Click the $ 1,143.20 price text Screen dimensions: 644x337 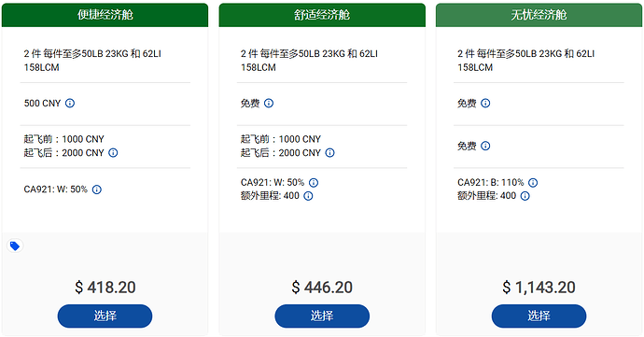click(x=539, y=288)
